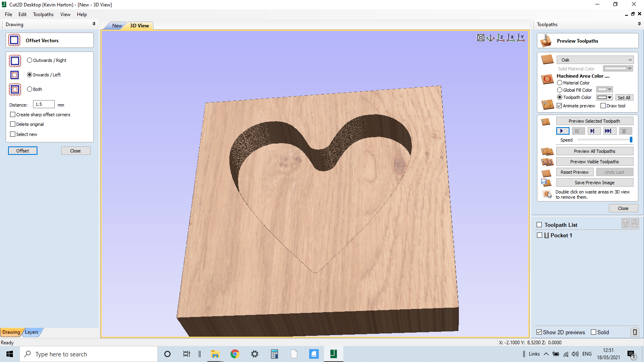This screenshot has width=644, height=362.
Task: Move selected toolpath down in list
Action: tap(635, 223)
